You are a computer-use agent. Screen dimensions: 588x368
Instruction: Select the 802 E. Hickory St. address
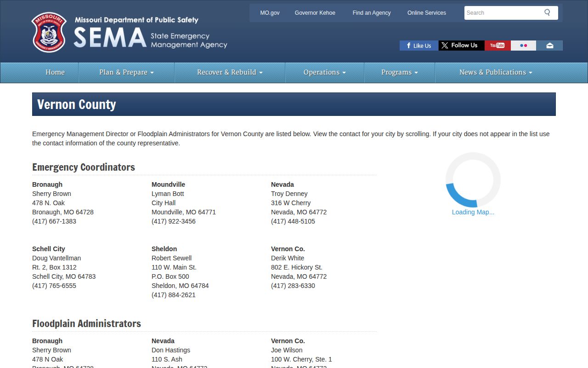click(297, 267)
